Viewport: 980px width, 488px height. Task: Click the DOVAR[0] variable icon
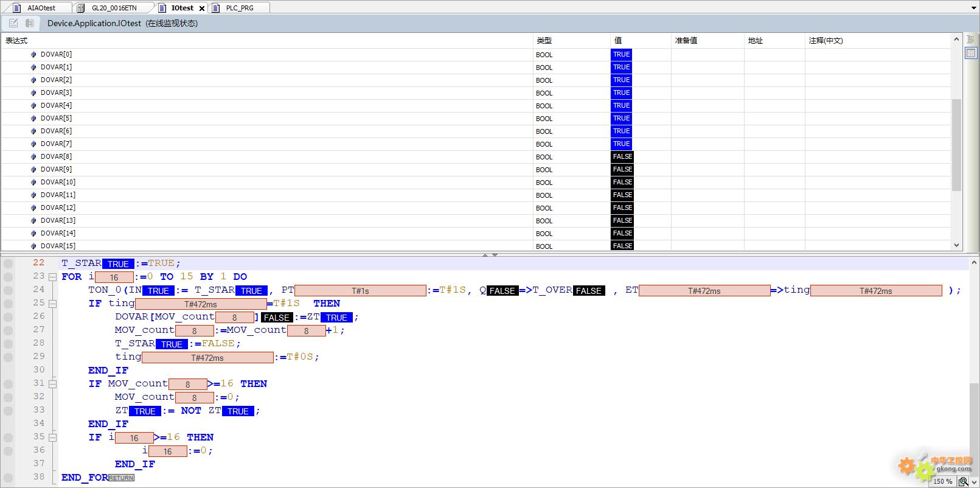pyautogui.click(x=33, y=55)
